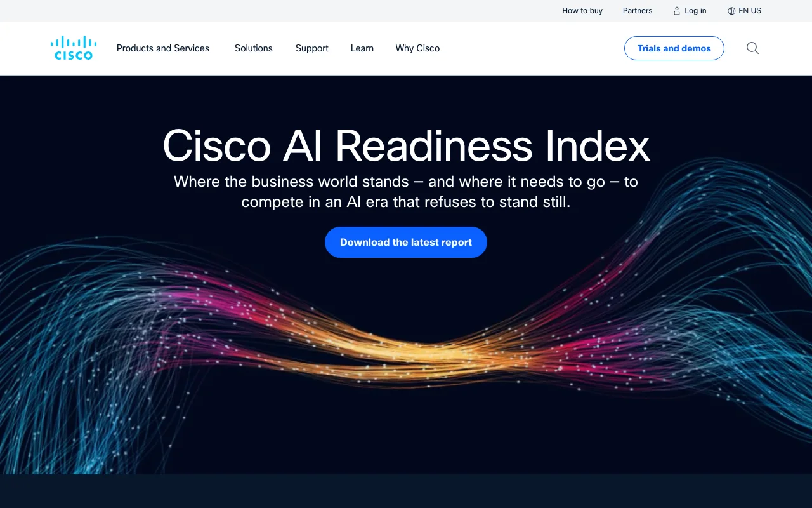The height and width of the screenshot is (508, 812).
Task: Visit the Partners link
Action: (638, 11)
